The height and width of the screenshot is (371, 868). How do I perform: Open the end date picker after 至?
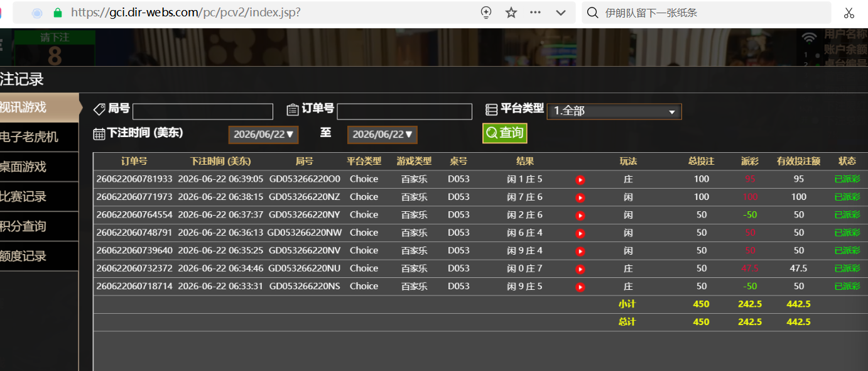[382, 135]
